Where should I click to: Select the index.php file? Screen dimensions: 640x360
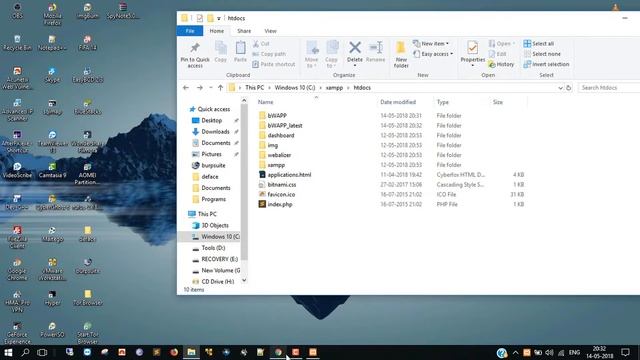click(280, 204)
